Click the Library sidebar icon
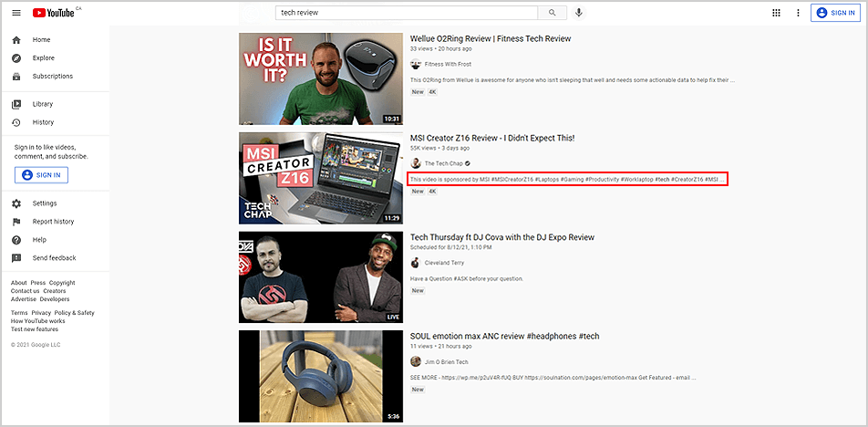Viewport: 868px width, 427px height. coord(16,104)
